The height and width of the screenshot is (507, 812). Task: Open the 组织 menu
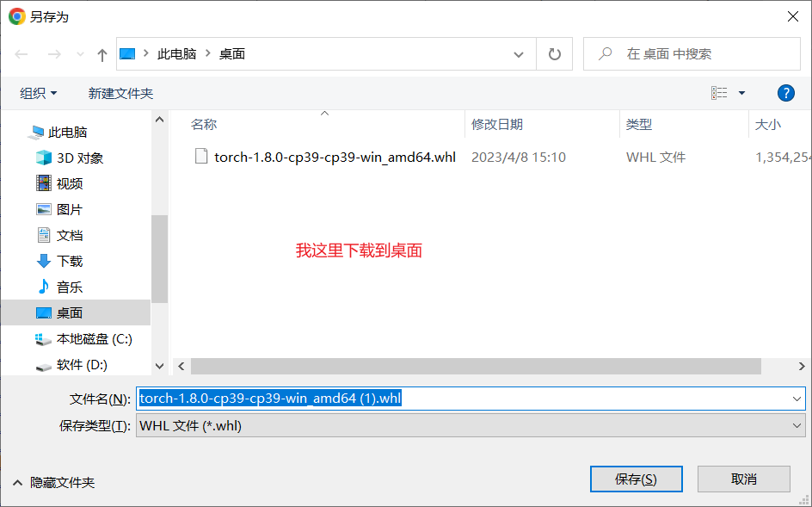[39, 93]
